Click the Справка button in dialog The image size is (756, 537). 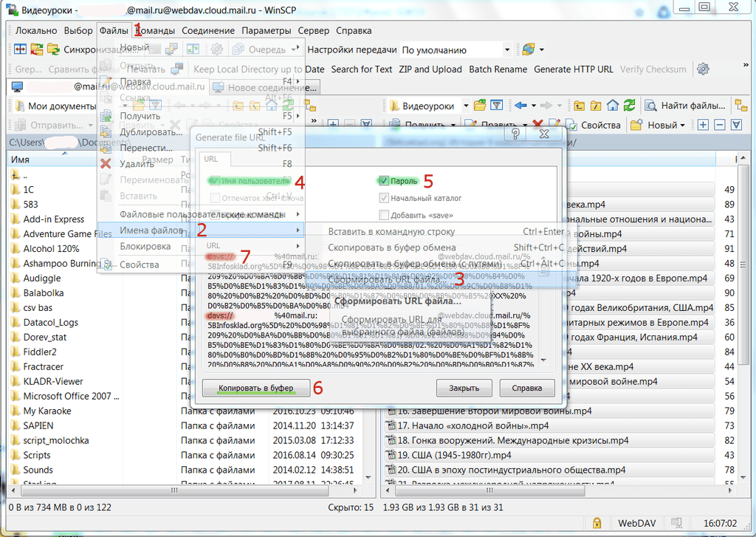click(527, 388)
